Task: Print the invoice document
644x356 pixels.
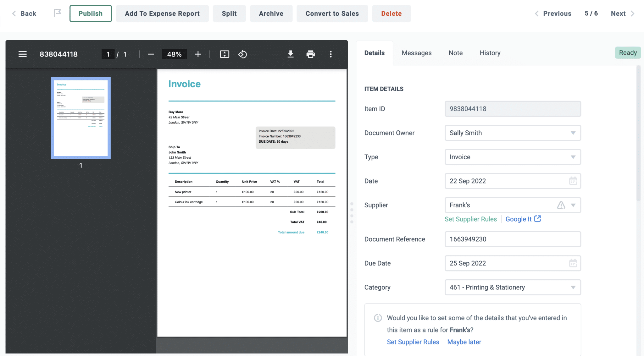Action: pyautogui.click(x=310, y=54)
